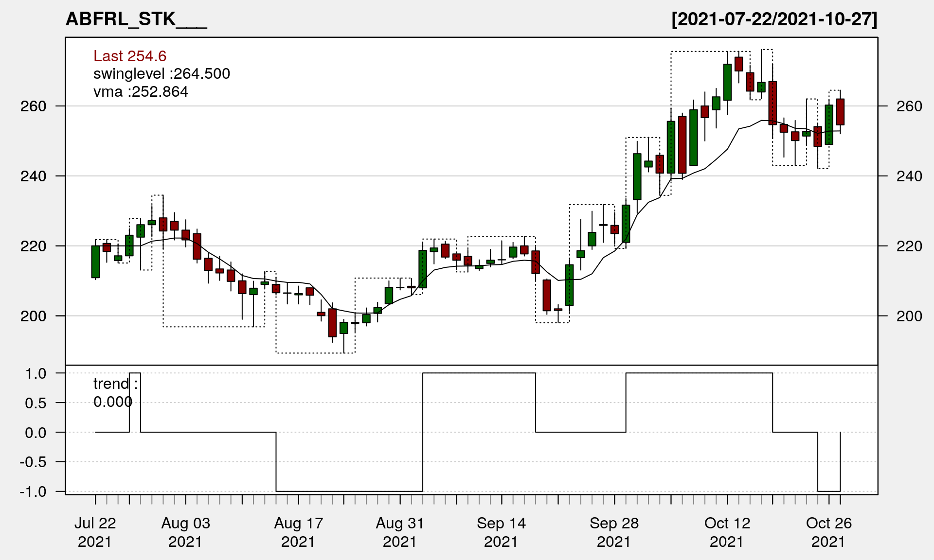Click the -1.0 trend axis label
Viewport: 934px width, 560px height.
(x=33, y=491)
